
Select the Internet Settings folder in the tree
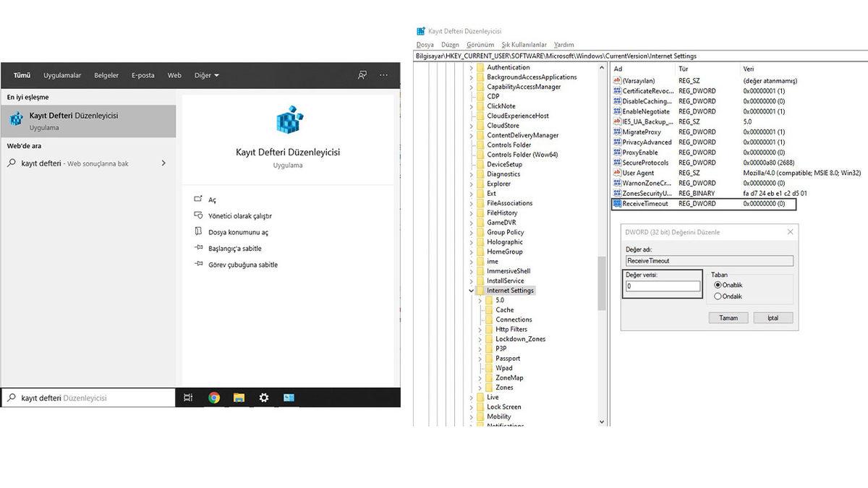[510, 291]
